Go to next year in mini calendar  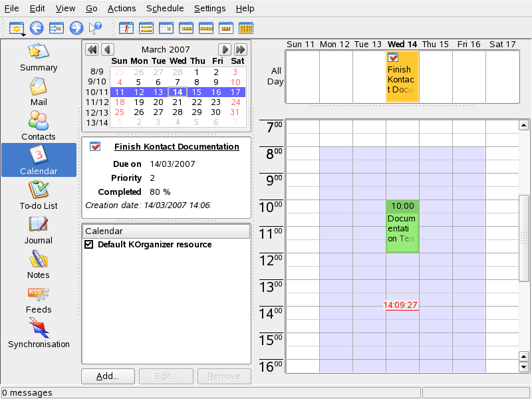(x=240, y=49)
